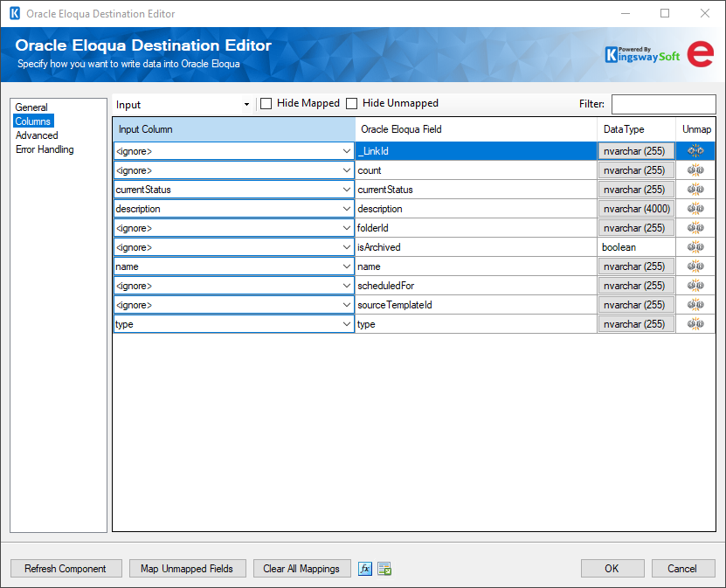This screenshot has width=726, height=588.
Task: Click the Cancel button
Action: pos(682,569)
